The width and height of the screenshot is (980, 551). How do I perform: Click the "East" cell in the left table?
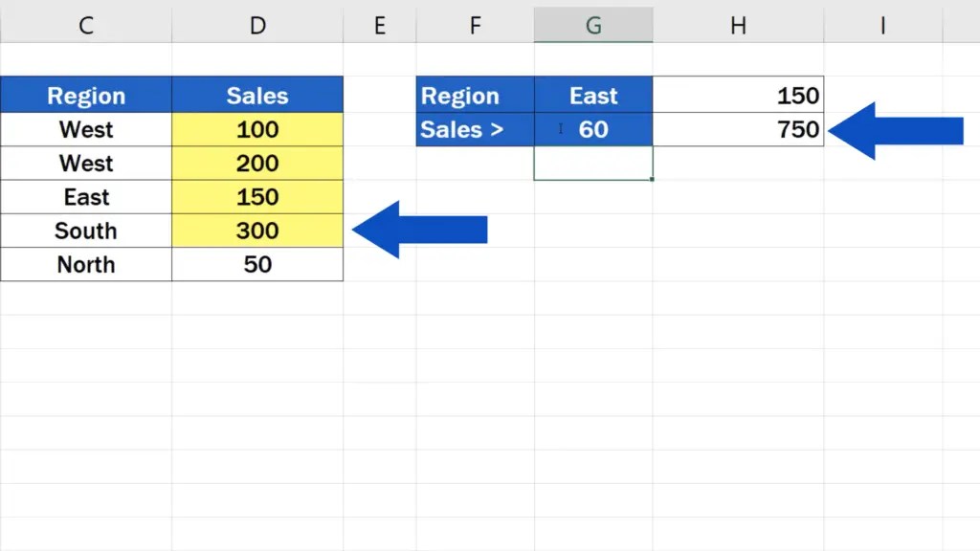(x=86, y=197)
